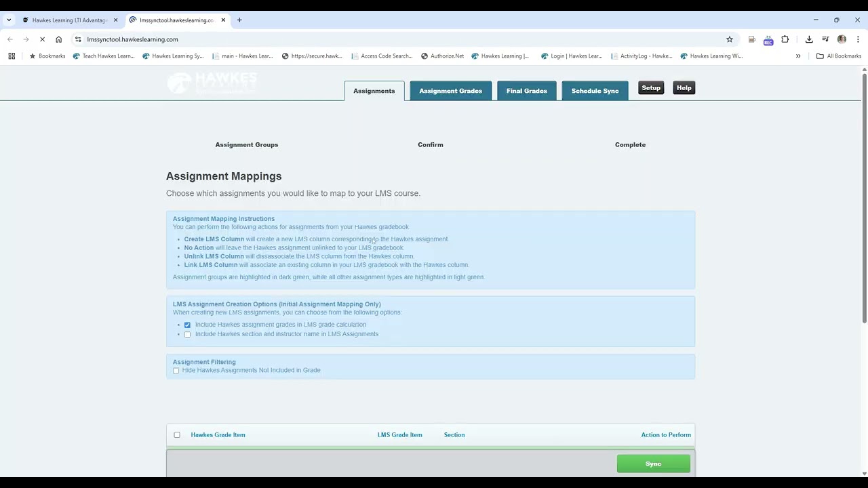Viewport: 868px width, 488px height.
Task: Open https://secure.hawk... bookmark
Action: point(312,56)
